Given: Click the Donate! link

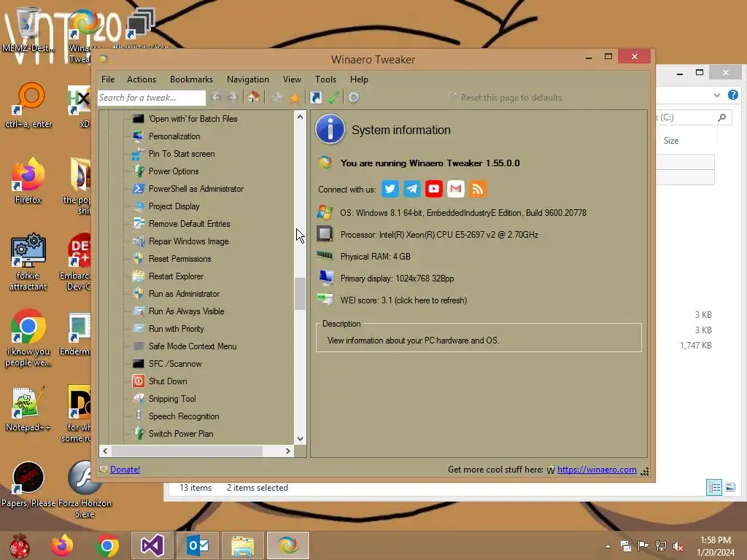Looking at the screenshot, I should [x=125, y=470].
